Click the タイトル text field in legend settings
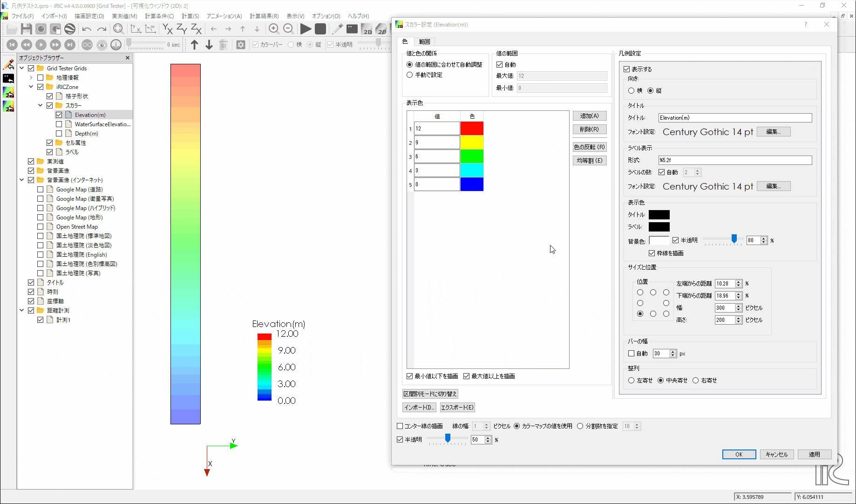Screen dimensions: 856x504 pyautogui.click(x=735, y=118)
